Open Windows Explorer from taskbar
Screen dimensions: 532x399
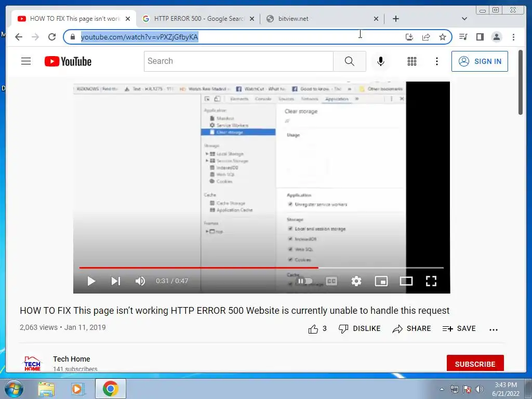click(46, 389)
